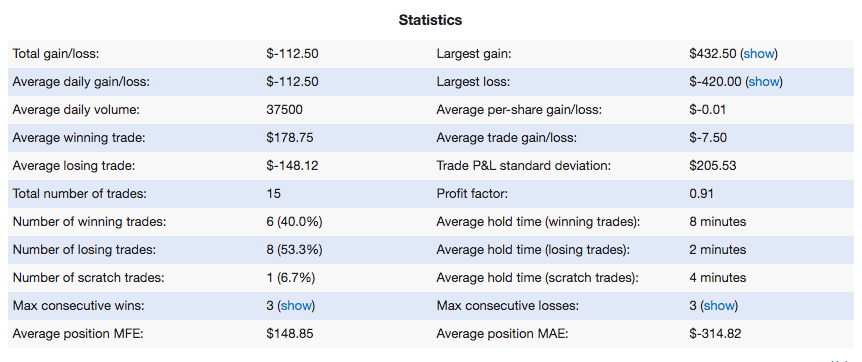Click the $148.85 average position MFE value
Image resolution: width=862 pixels, height=362 pixels.
[x=290, y=333]
